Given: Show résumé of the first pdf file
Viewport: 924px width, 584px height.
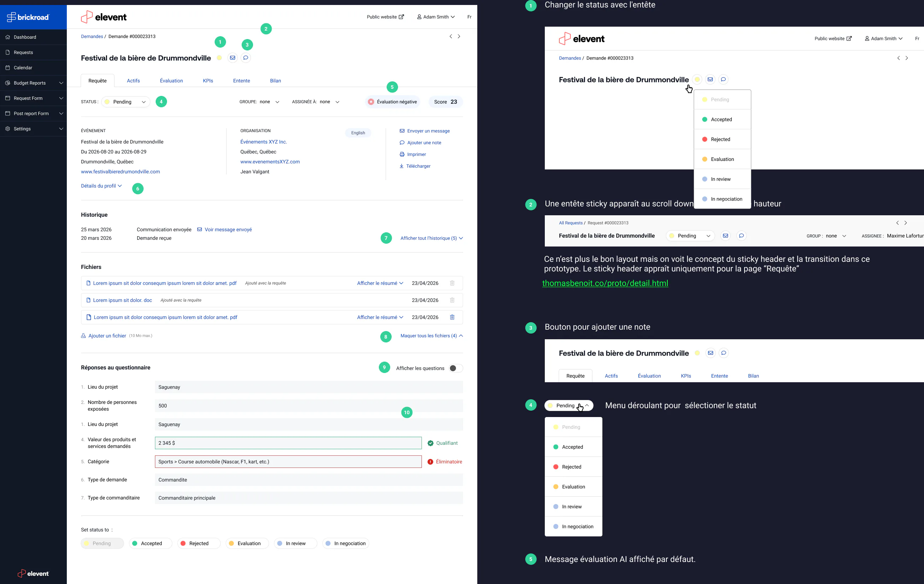Looking at the screenshot, I should tap(380, 283).
